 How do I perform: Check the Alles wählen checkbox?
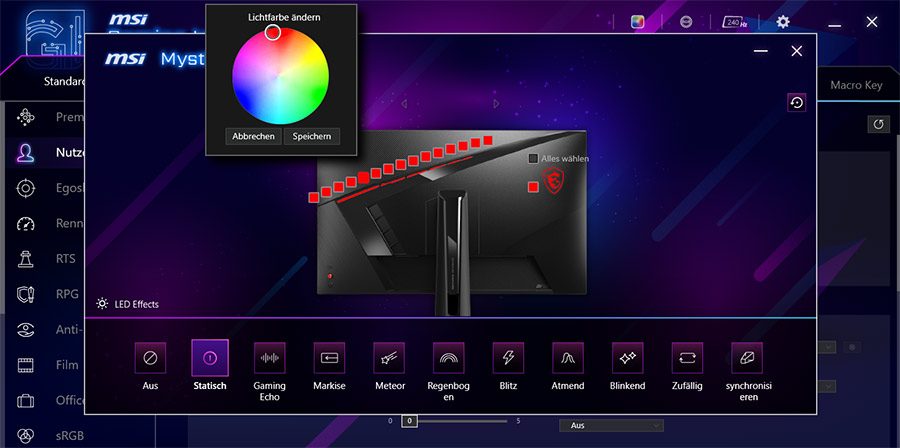point(533,159)
